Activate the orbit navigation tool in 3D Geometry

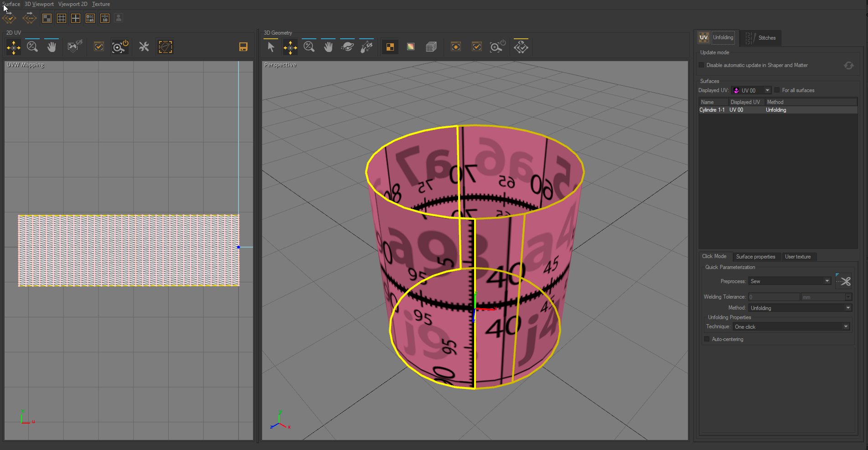tap(347, 46)
